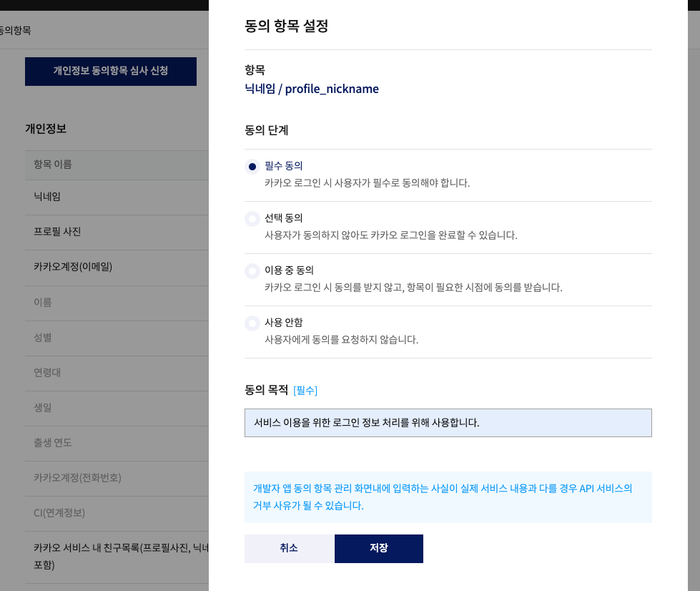The height and width of the screenshot is (591, 700).
Task: Click the 연령대 row
Action: (117, 373)
